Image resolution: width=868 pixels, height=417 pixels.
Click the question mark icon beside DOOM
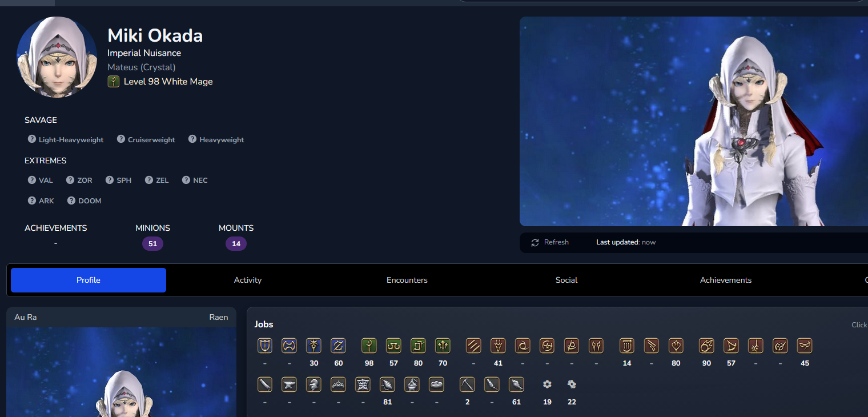point(71,201)
